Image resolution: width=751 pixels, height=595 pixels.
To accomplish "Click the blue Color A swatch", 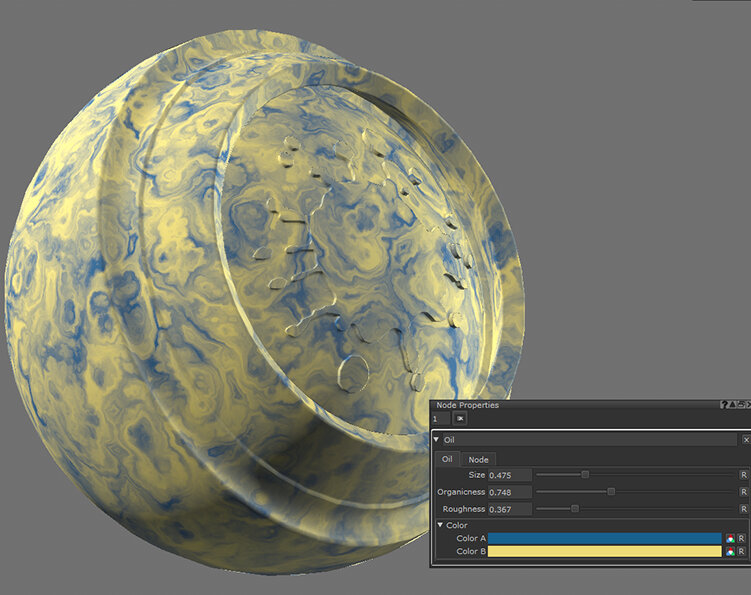I will [604, 538].
